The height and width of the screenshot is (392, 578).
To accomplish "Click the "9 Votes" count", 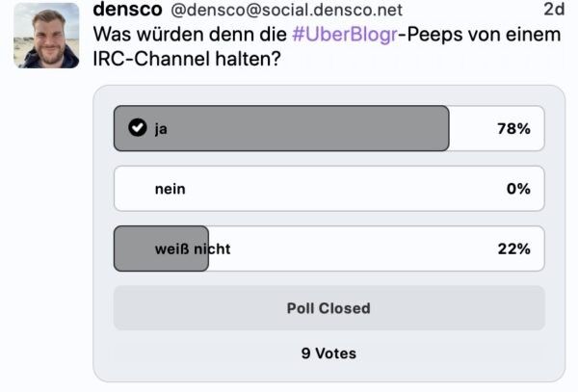I will (328, 353).
